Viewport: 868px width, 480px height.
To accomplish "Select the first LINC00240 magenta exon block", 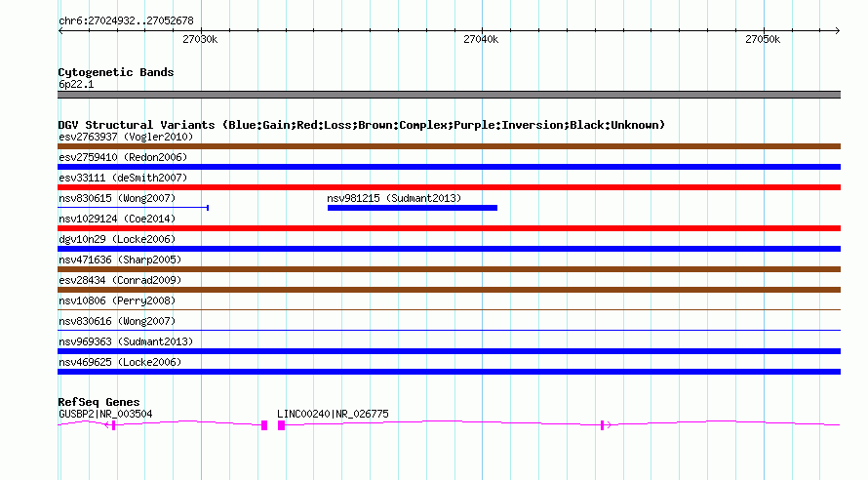I will (281, 425).
